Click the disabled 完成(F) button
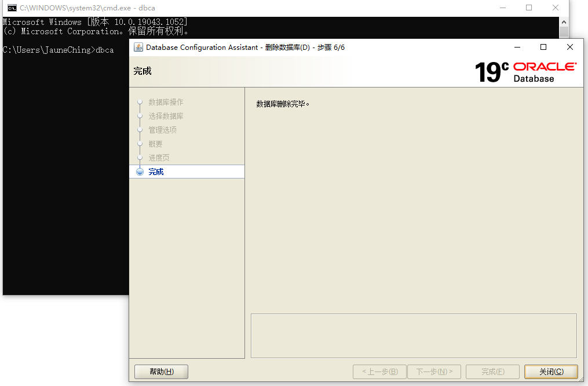Image resolution: width=588 pixels, height=386 pixels. pyautogui.click(x=492, y=372)
